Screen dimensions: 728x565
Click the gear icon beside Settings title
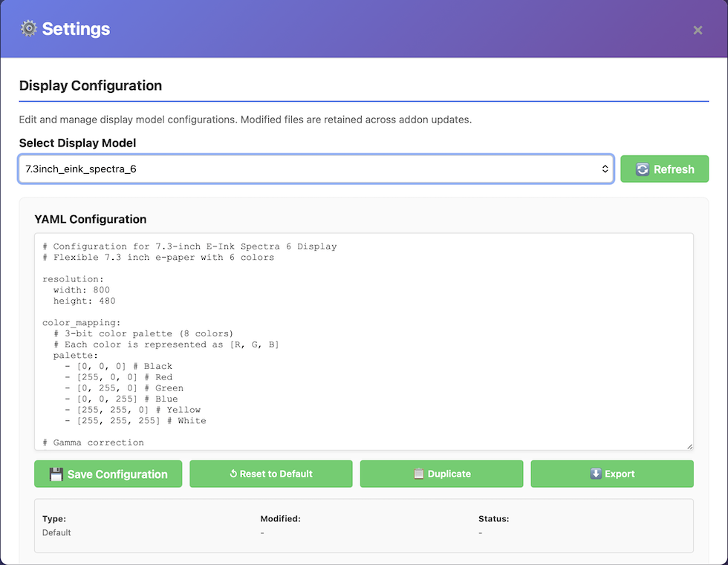point(28,29)
